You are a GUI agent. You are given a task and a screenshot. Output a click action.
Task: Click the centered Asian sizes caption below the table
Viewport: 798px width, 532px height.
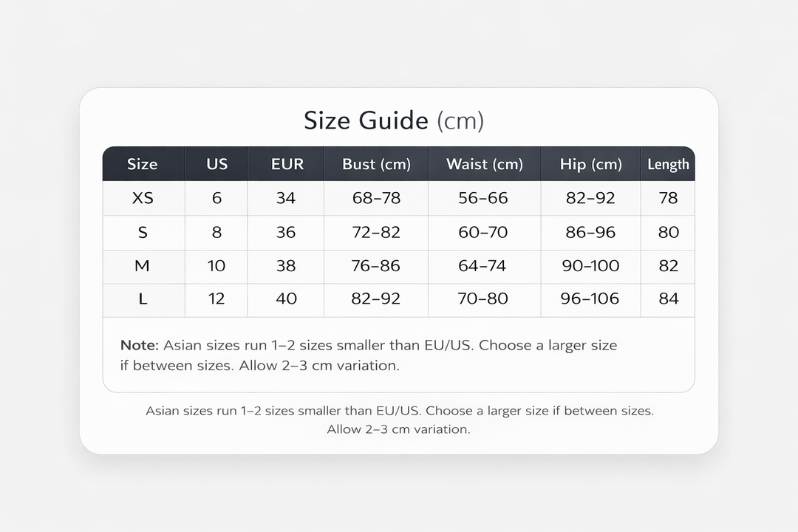(399, 419)
